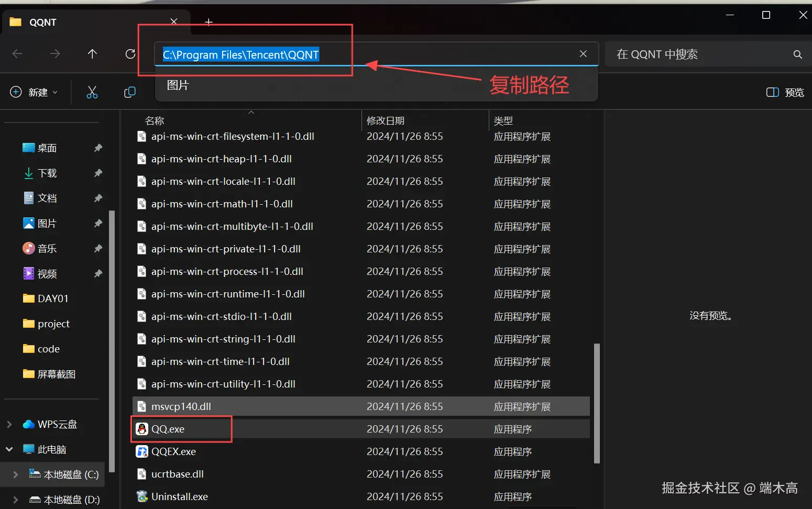Open a new tab with plus

click(209, 22)
